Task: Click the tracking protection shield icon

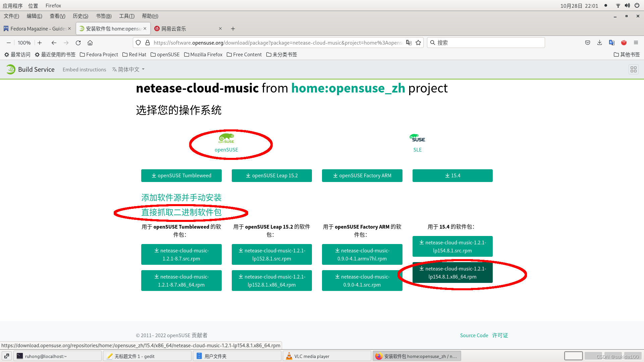Action: [x=138, y=43]
